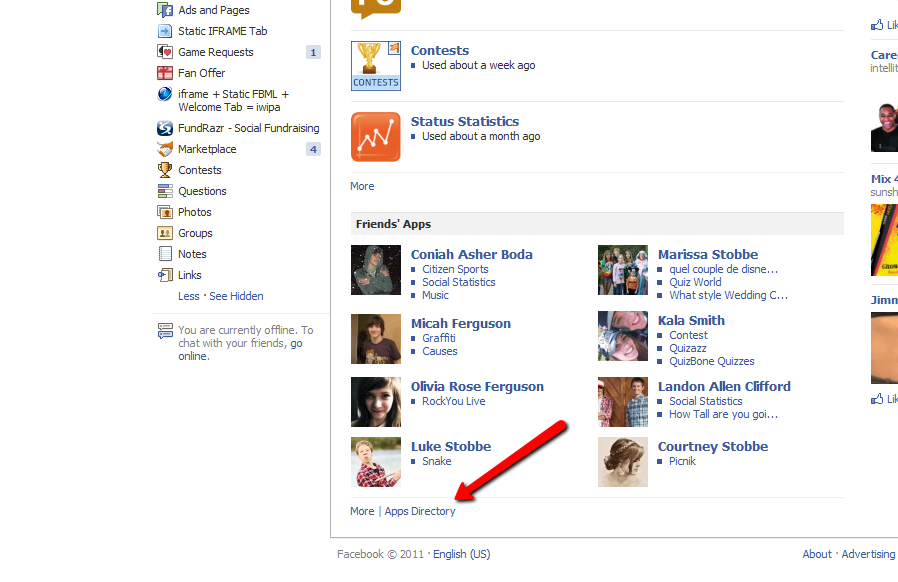Open Music app under Coniah Asher Boda
Screen dimensions: 898x582
point(435,296)
